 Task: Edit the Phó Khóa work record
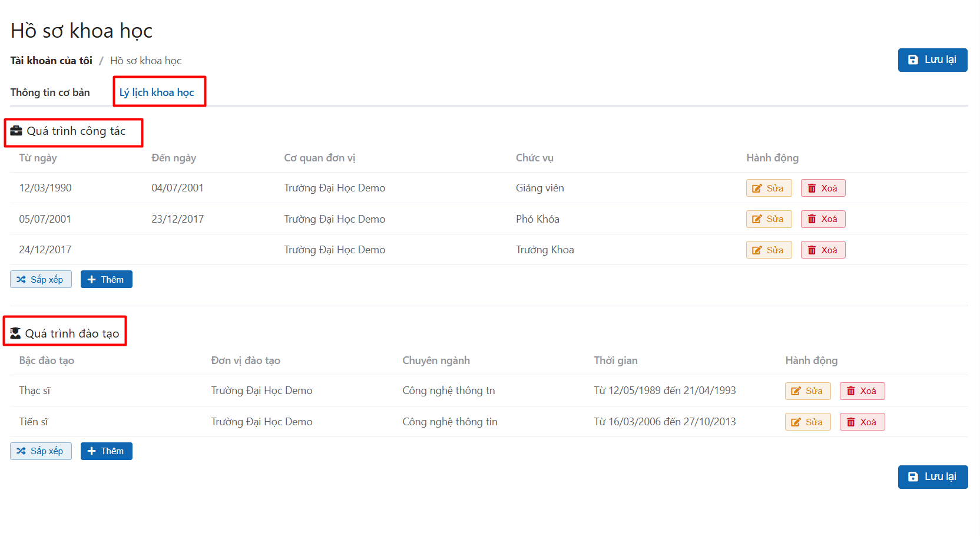[x=769, y=219]
